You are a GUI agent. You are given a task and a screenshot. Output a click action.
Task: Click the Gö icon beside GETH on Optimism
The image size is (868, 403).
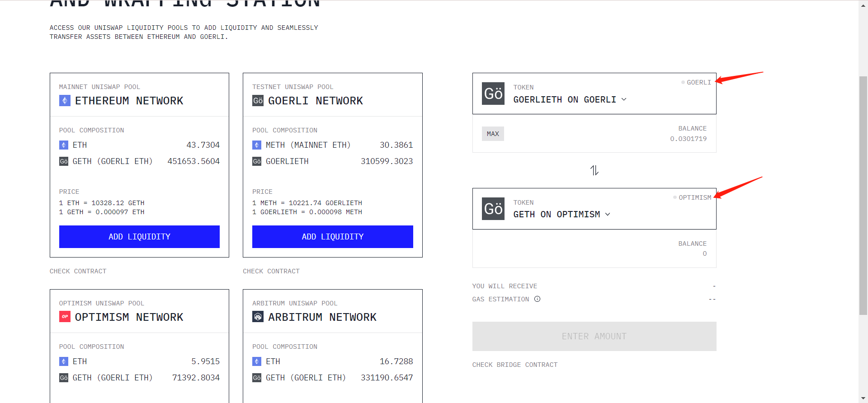[493, 209]
